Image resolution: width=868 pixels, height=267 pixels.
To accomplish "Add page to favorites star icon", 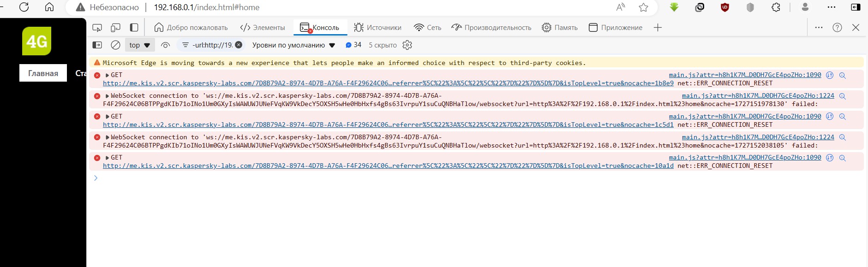I will (x=643, y=7).
